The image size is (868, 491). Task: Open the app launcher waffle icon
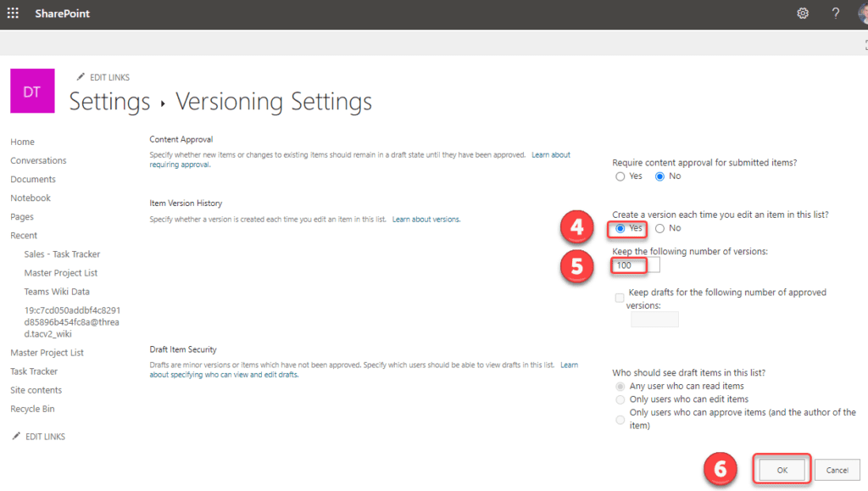pos(13,13)
